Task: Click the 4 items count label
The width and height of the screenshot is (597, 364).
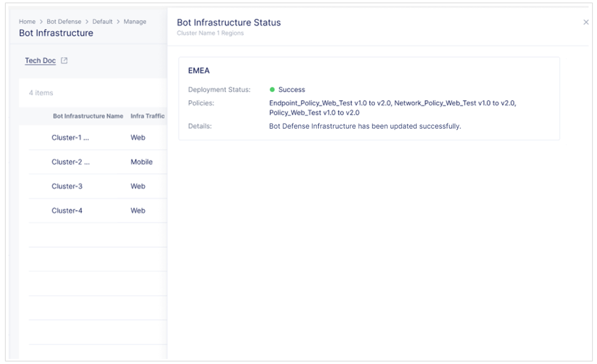Action: click(x=41, y=93)
